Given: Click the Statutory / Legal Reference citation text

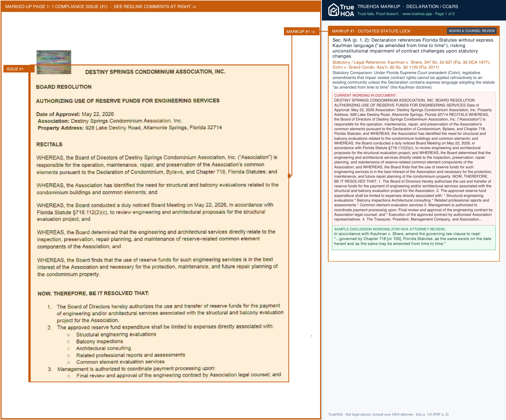Looking at the screenshot, I should point(411,65).
